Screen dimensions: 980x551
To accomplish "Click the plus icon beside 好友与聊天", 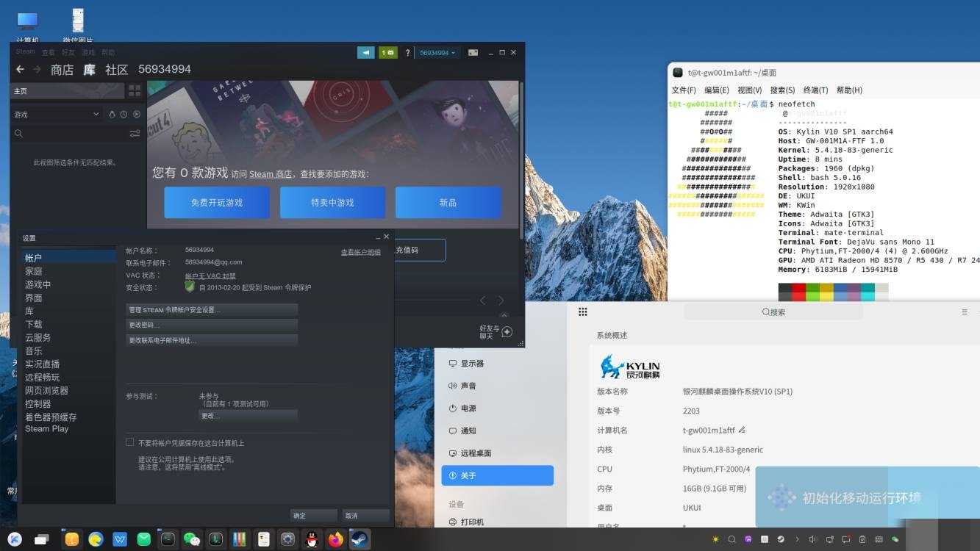I will 507,332.
